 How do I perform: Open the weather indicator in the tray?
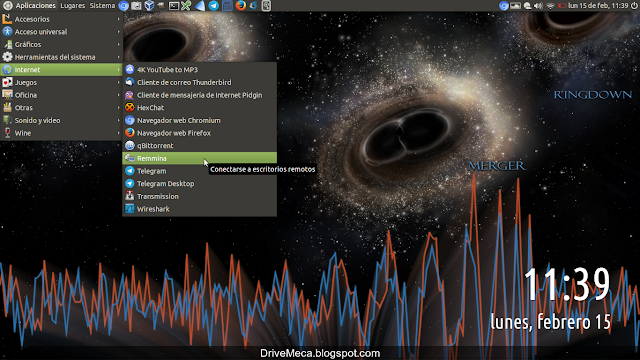pyautogui.click(x=527, y=6)
